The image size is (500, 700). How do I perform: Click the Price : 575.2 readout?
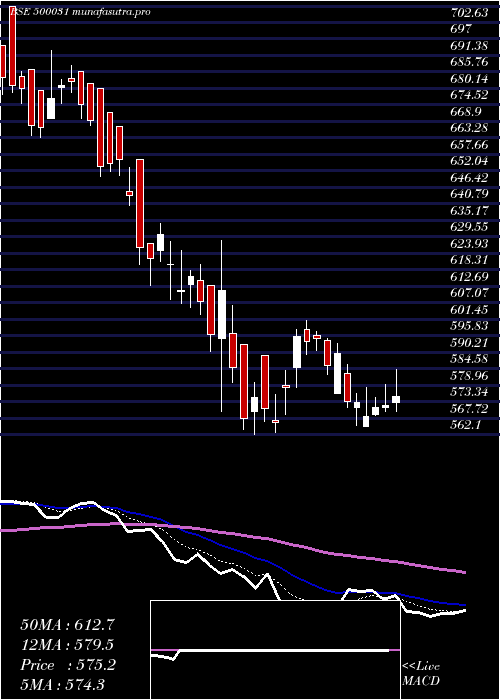click(x=68, y=665)
